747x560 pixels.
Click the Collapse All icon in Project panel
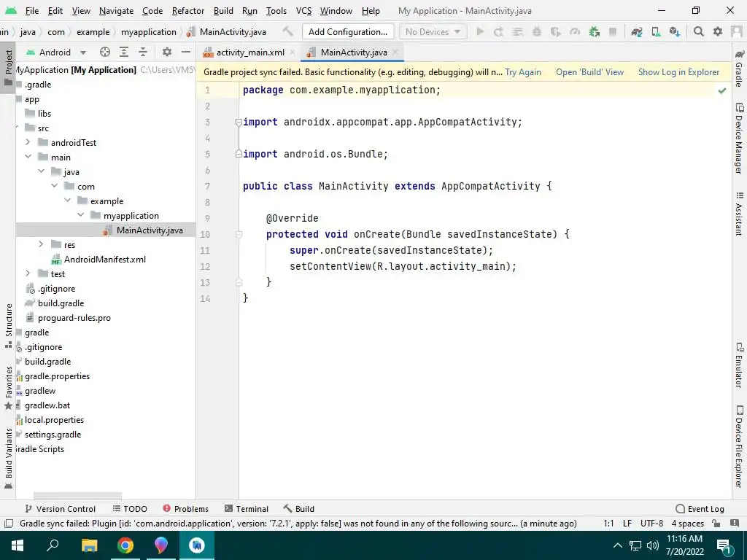(x=143, y=52)
